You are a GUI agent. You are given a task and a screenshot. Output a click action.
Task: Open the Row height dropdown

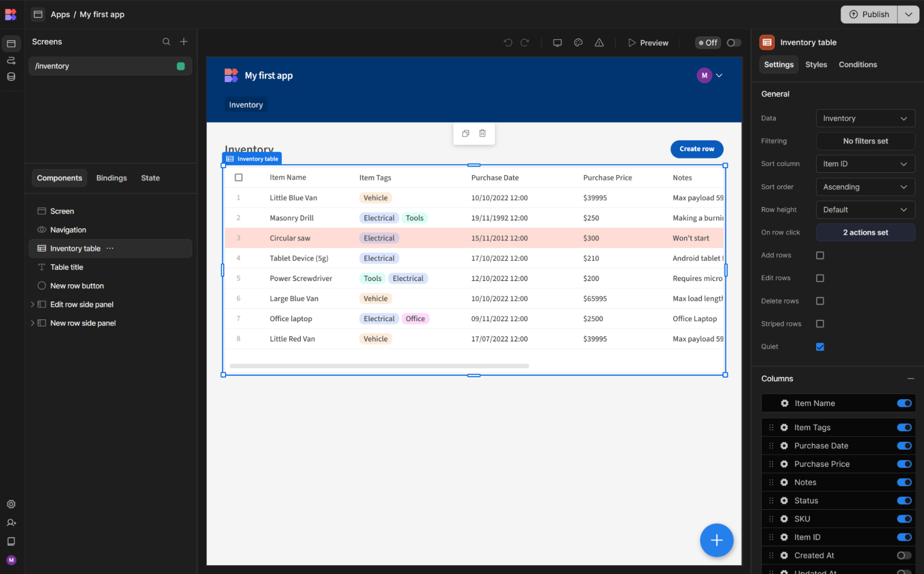click(x=865, y=209)
